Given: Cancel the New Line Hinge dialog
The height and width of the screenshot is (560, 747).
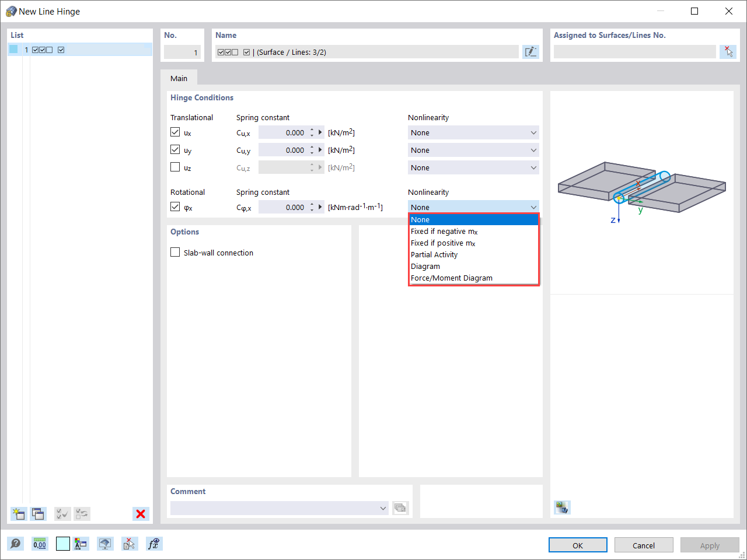Looking at the screenshot, I should pyautogui.click(x=644, y=545).
